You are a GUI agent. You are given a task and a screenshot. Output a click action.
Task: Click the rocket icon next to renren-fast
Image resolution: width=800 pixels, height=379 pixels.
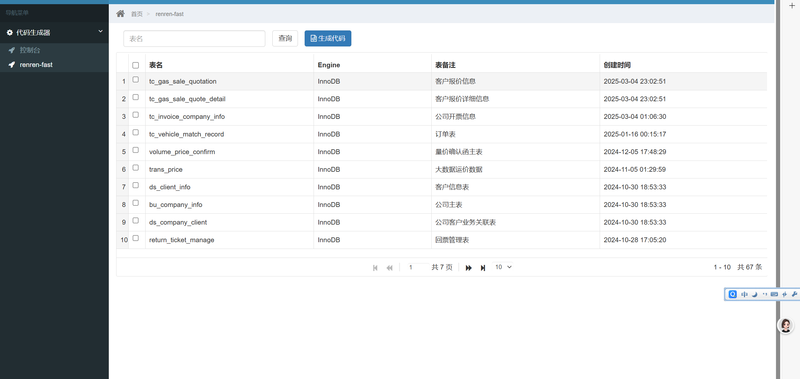coord(12,65)
